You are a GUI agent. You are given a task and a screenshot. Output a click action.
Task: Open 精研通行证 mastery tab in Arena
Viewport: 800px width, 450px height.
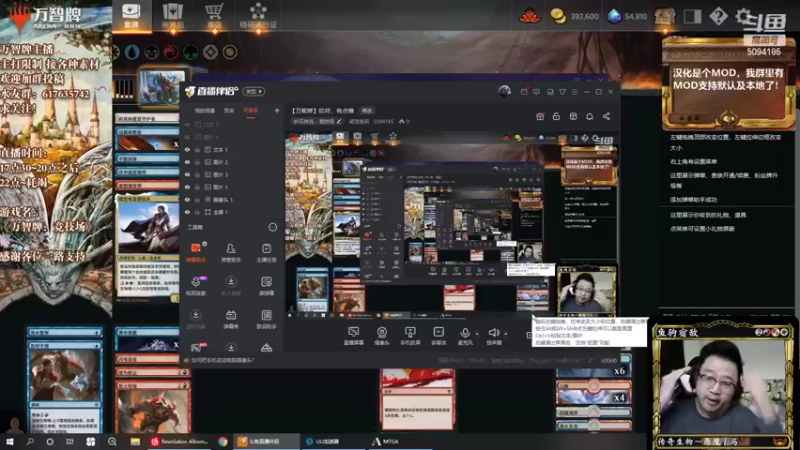tap(259, 16)
